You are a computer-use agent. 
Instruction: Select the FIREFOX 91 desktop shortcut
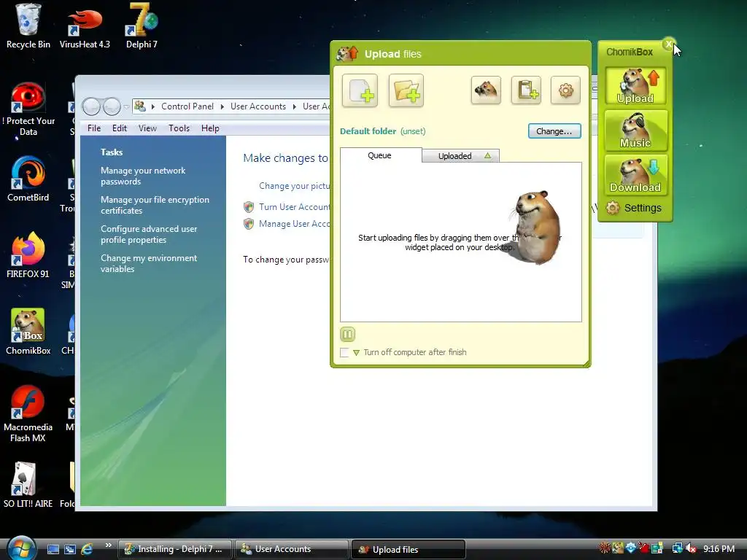(28, 254)
